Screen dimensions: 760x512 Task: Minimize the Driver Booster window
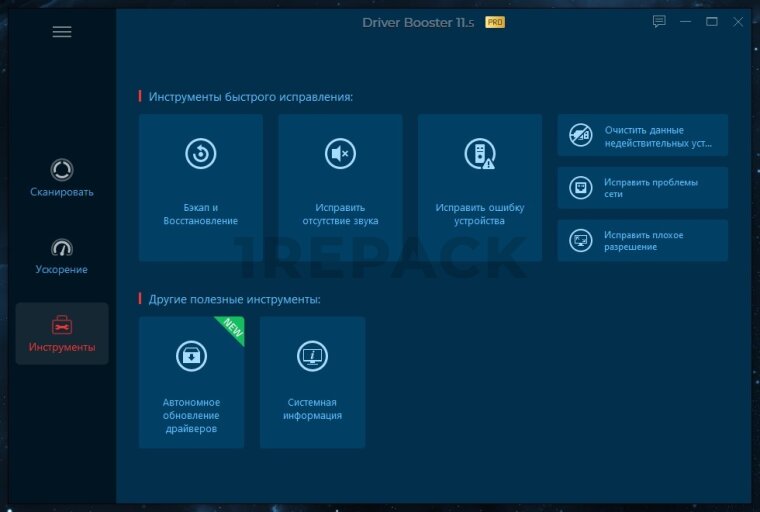coord(686,22)
